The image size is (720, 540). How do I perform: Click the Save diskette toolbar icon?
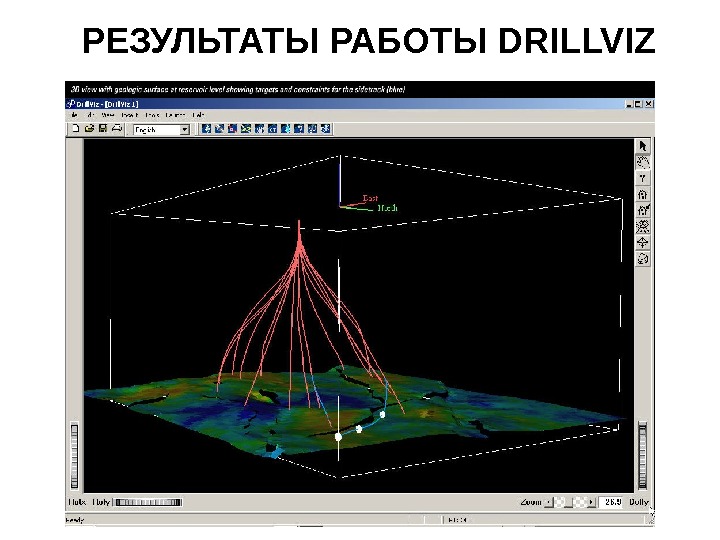coord(103,129)
